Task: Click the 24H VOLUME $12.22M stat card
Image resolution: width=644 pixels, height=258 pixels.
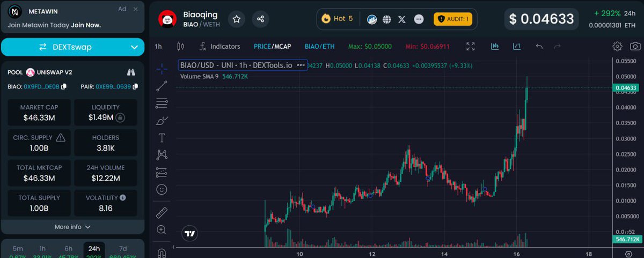Action: [x=106, y=173]
